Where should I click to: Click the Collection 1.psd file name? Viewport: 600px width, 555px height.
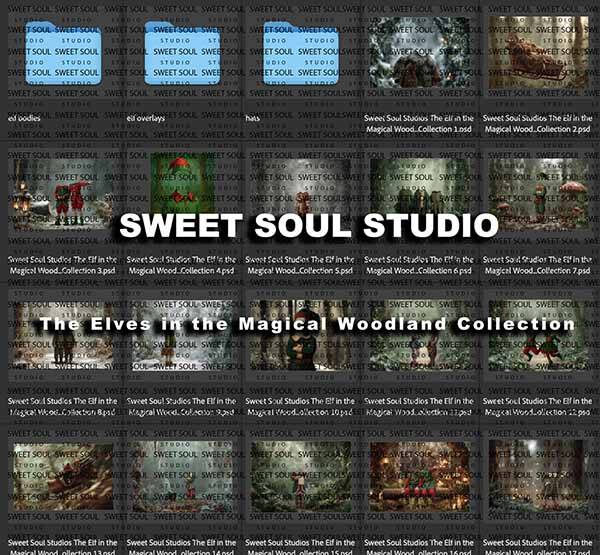(x=419, y=124)
